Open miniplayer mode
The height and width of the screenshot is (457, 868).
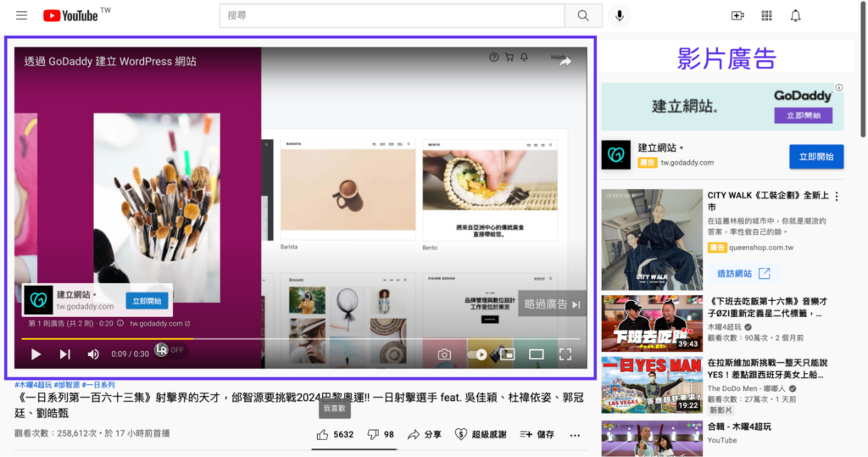click(x=508, y=354)
